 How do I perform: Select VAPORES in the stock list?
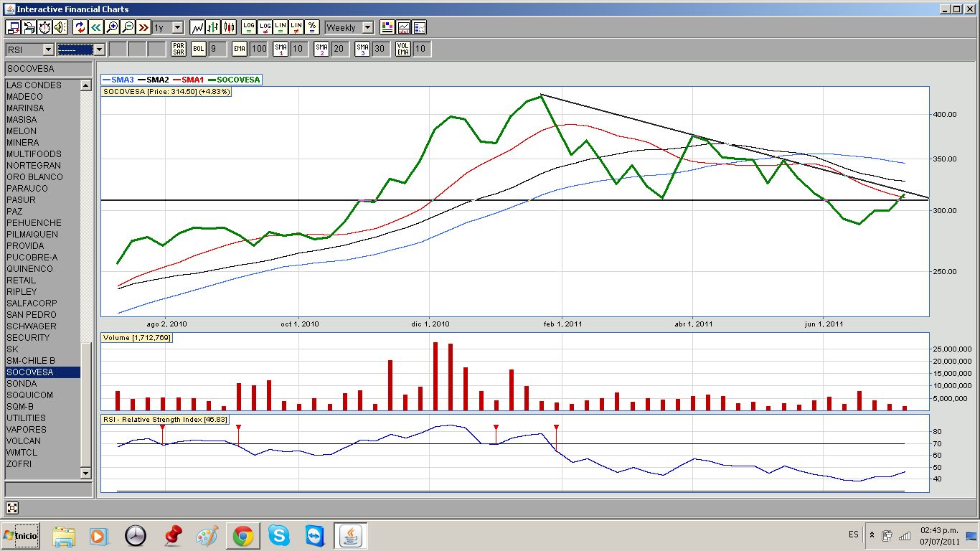coord(42,430)
